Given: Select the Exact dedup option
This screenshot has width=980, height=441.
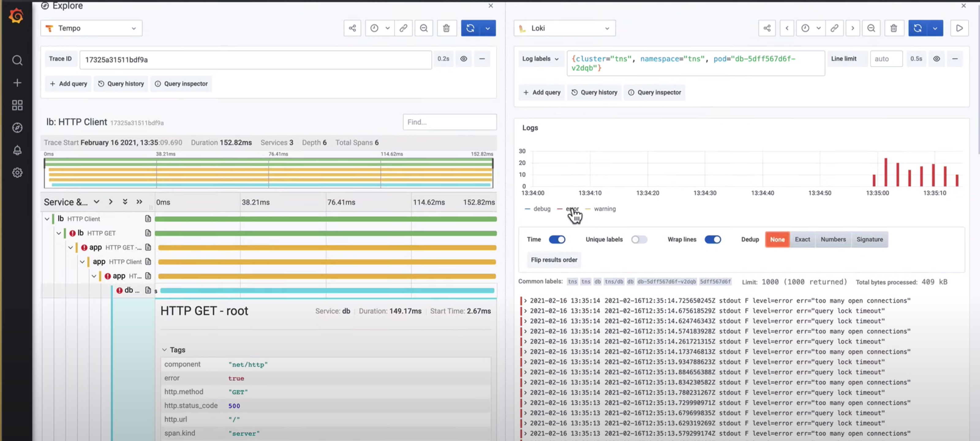Looking at the screenshot, I should (802, 239).
